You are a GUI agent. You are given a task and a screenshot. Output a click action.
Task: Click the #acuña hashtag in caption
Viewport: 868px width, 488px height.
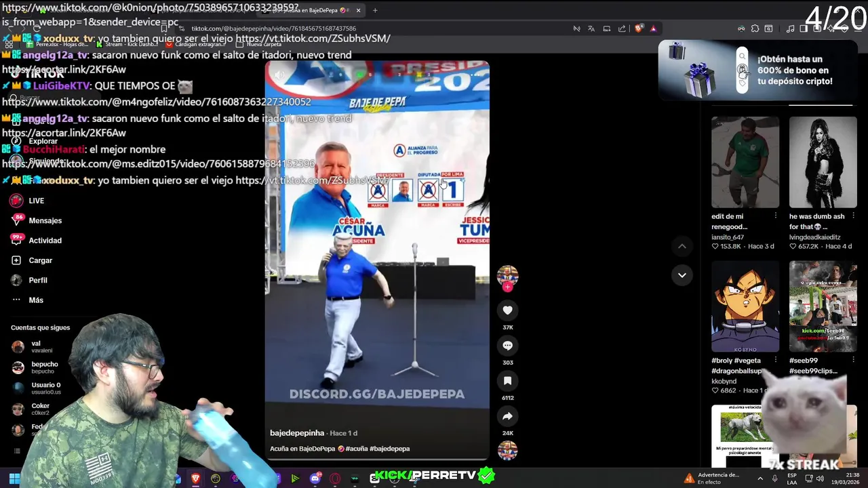click(357, 449)
